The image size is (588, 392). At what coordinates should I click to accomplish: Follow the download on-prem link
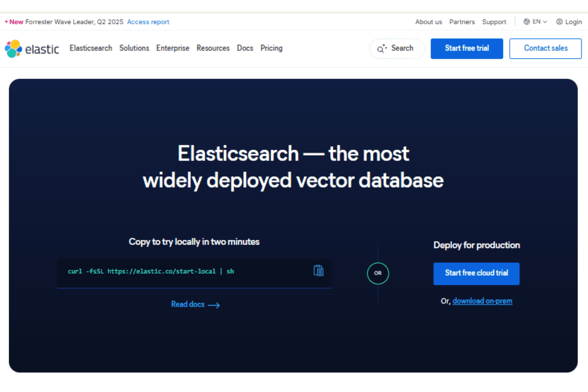pyautogui.click(x=482, y=301)
